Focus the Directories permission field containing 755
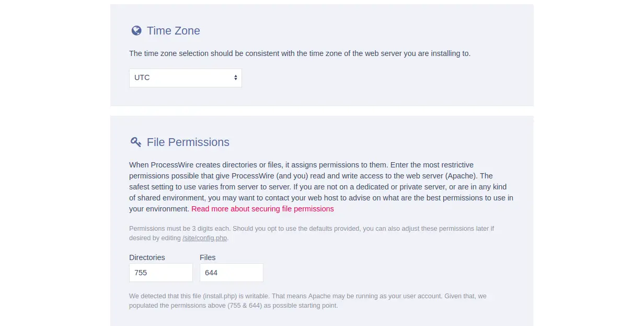Screen dimensions: 644x326 (161, 273)
